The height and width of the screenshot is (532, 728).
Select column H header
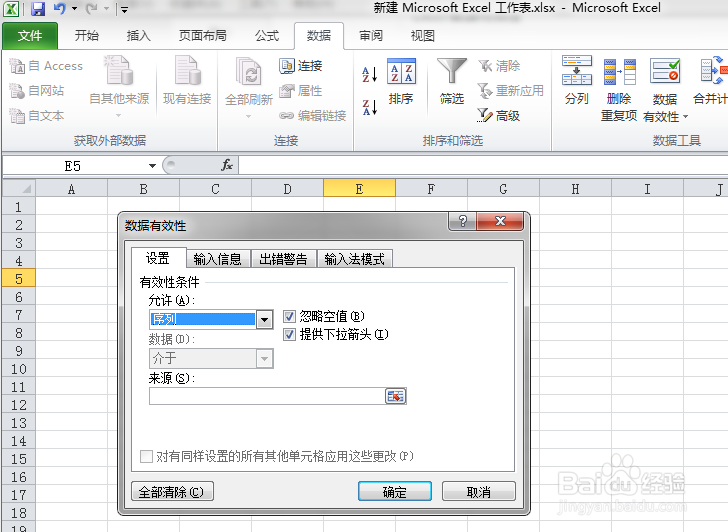[x=575, y=189]
